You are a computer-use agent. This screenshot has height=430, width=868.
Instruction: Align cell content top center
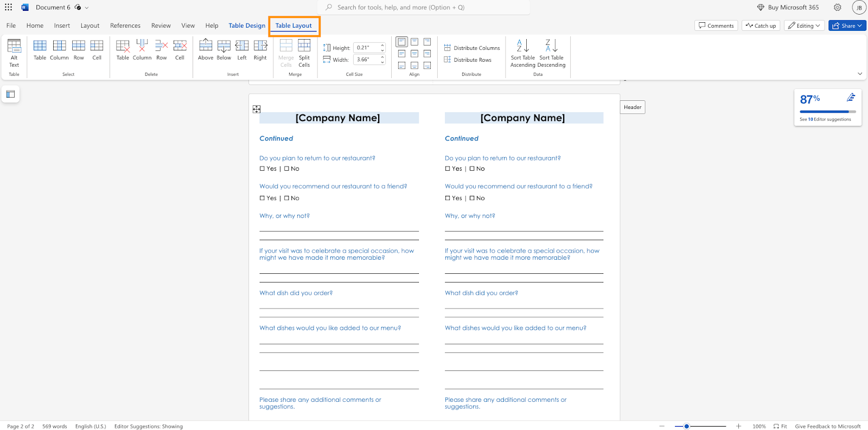click(x=414, y=42)
